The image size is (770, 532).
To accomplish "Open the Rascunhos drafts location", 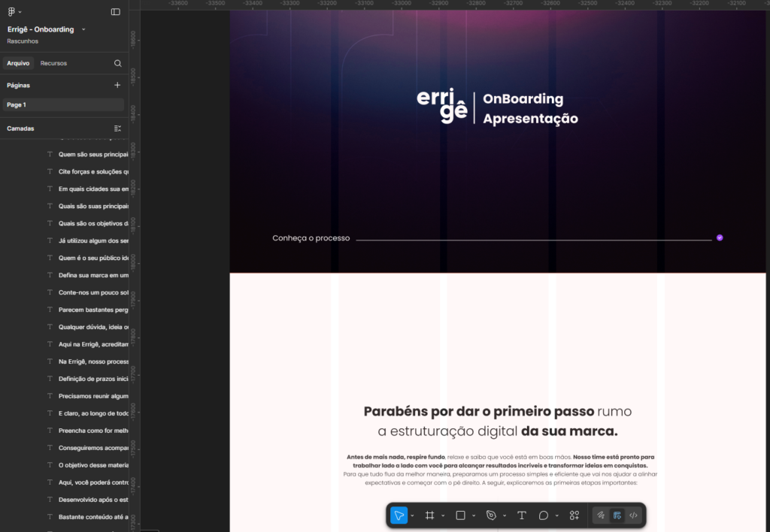I will [23, 41].
